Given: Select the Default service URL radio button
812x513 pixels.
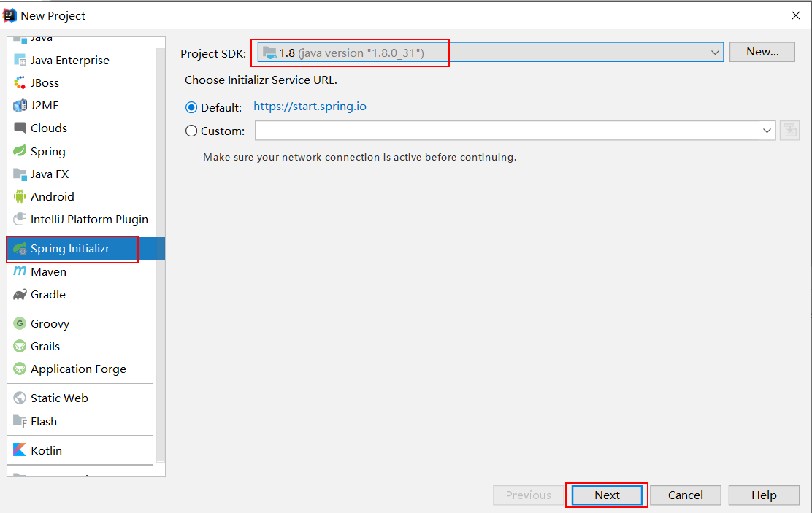Looking at the screenshot, I should pyautogui.click(x=191, y=108).
